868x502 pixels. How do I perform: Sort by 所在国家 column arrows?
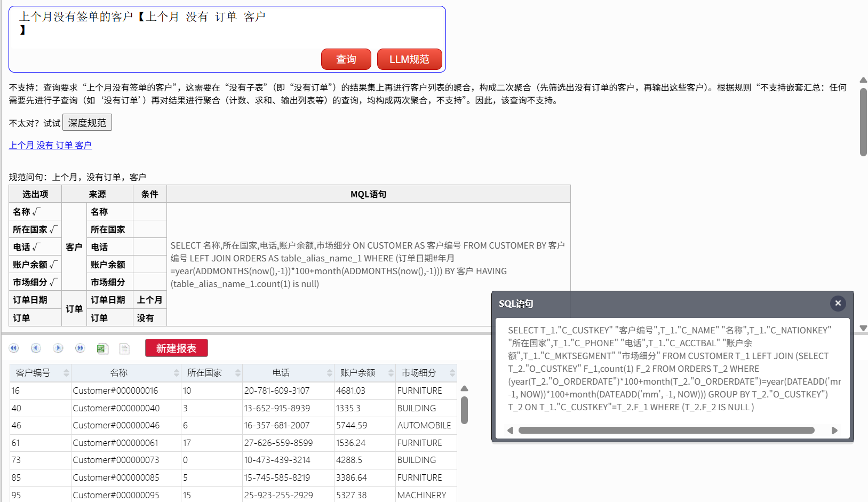(x=238, y=373)
